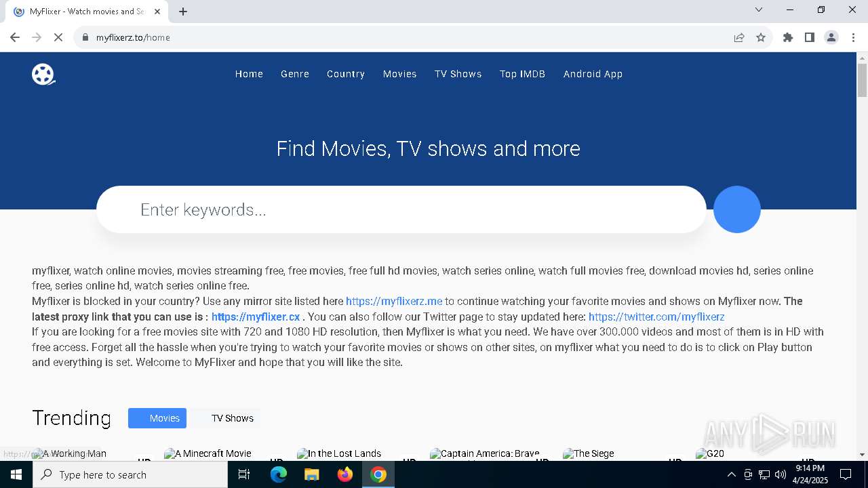Share this page via the share icon
The height and width of the screenshot is (488, 868).
coord(739,37)
